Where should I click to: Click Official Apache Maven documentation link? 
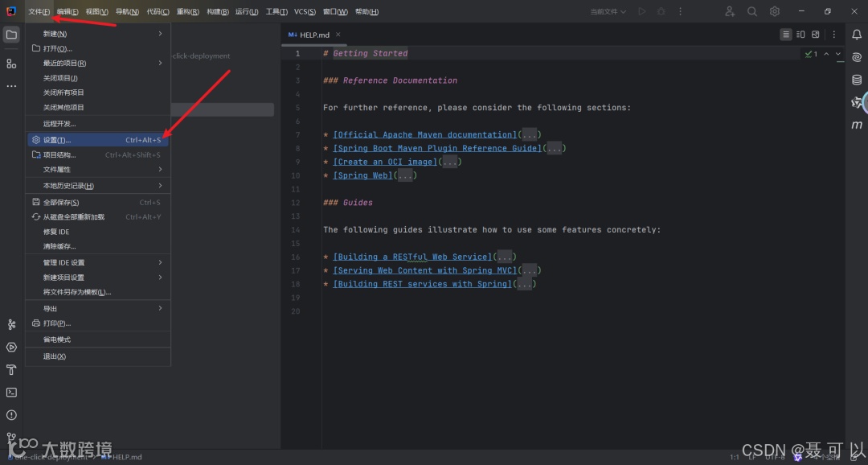click(x=424, y=134)
